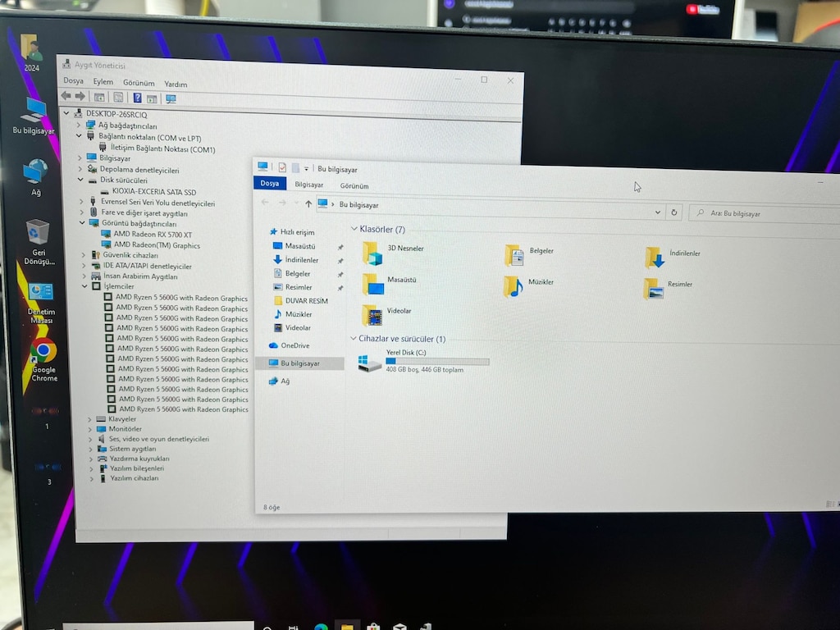
Task: Select the 3D Nesneler folder
Action: tap(393, 253)
